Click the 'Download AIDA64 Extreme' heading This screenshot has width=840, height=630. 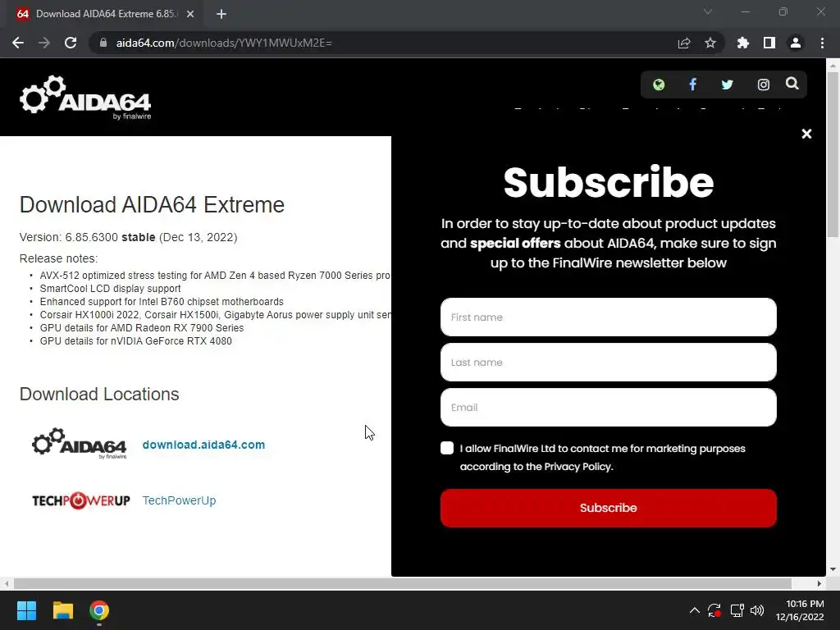tap(152, 204)
